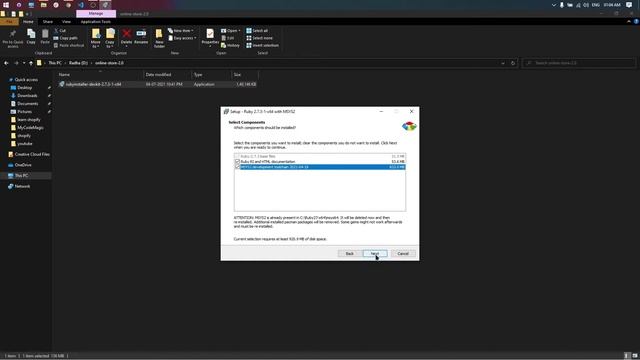Click the Explorer Help icon
This screenshot has height=360, width=640.
(636, 22)
